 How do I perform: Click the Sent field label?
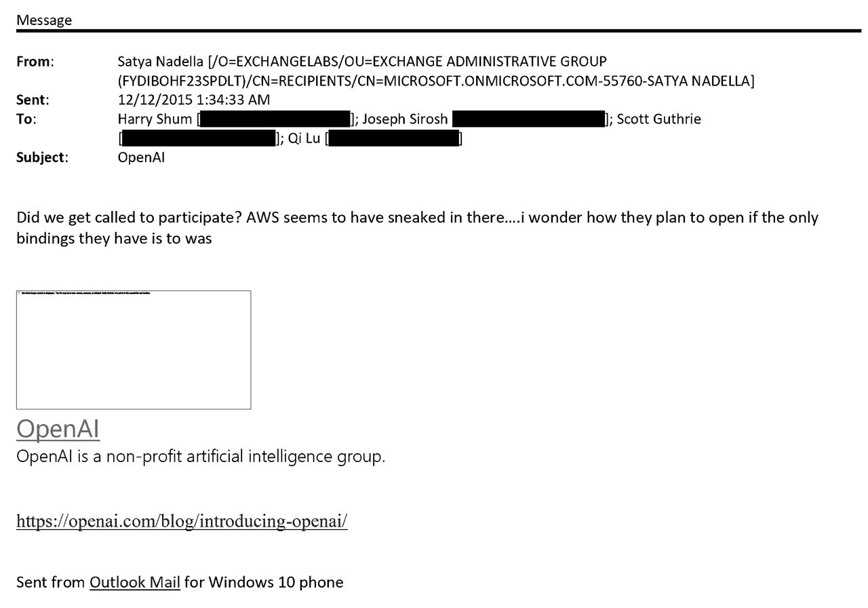click(33, 100)
